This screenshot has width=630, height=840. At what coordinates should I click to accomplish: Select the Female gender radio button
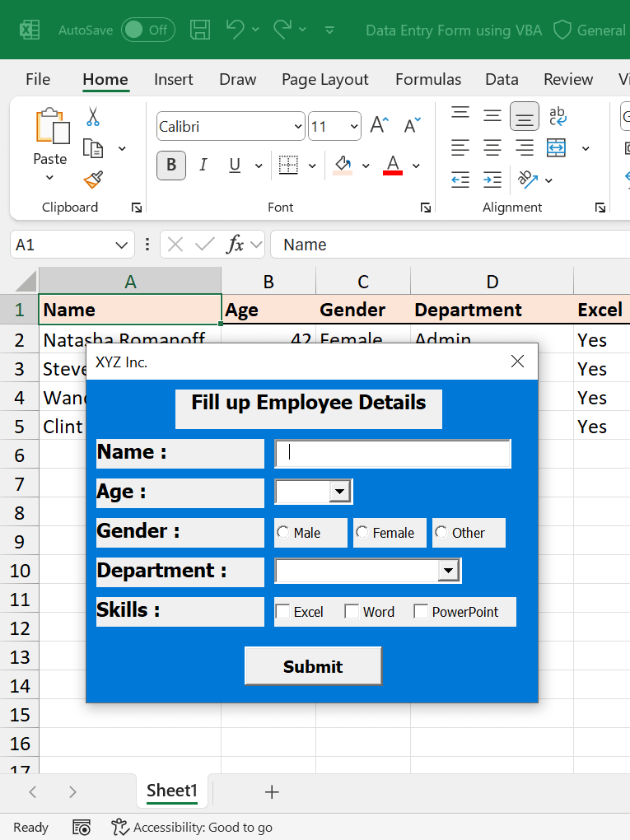tap(362, 533)
